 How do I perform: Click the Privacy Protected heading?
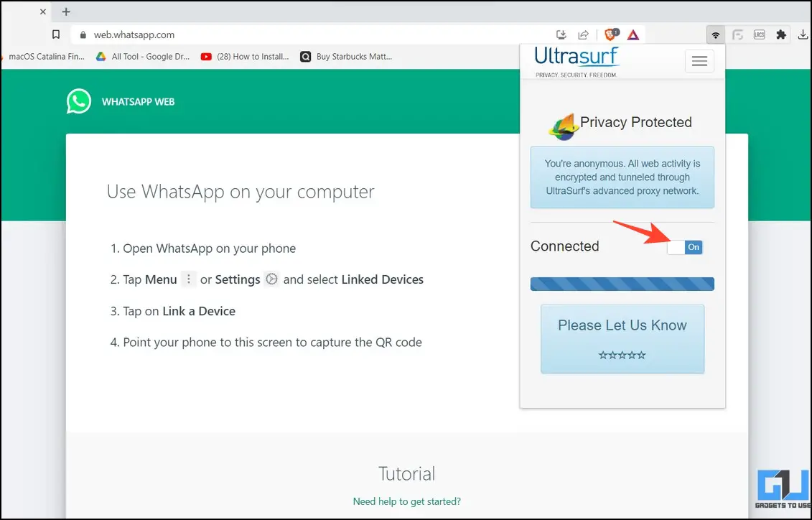tap(636, 122)
